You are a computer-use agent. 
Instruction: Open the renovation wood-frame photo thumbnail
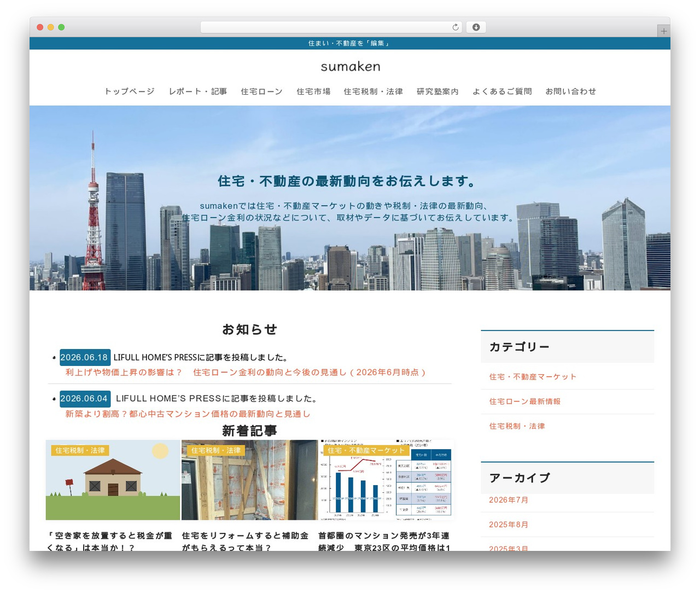(x=249, y=480)
